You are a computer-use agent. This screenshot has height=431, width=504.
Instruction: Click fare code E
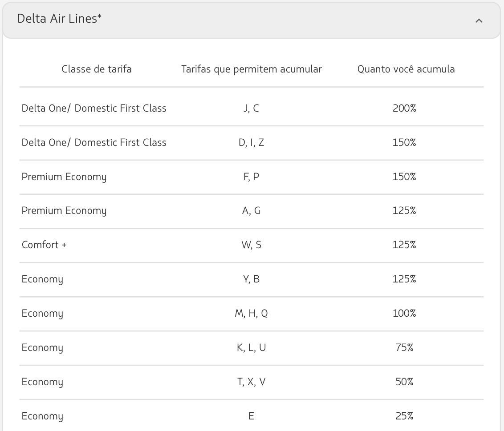(x=252, y=416)
